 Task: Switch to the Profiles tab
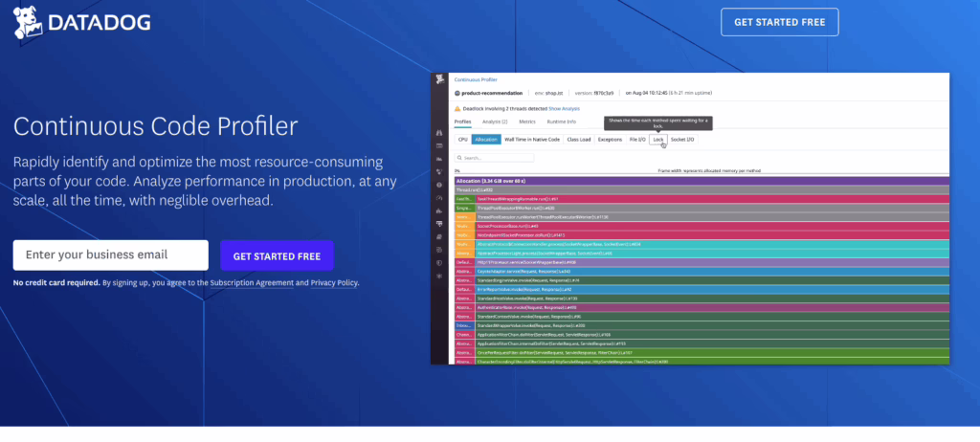click(462, 122)
